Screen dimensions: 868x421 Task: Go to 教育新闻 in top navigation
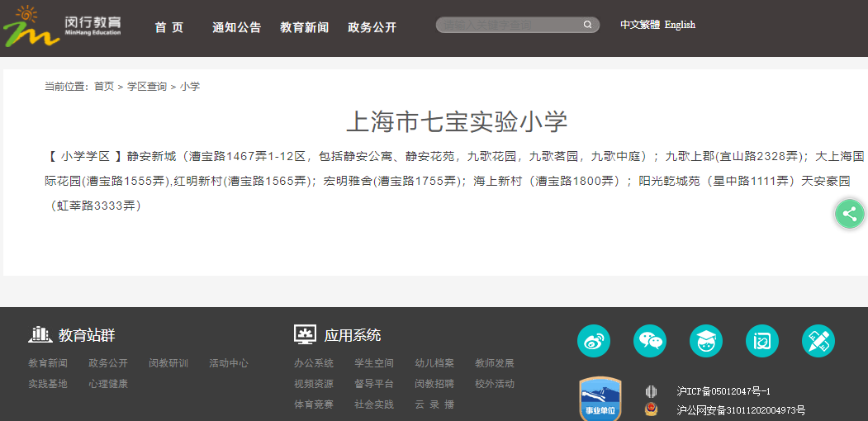pyautogui.click(x=304, y=27)
